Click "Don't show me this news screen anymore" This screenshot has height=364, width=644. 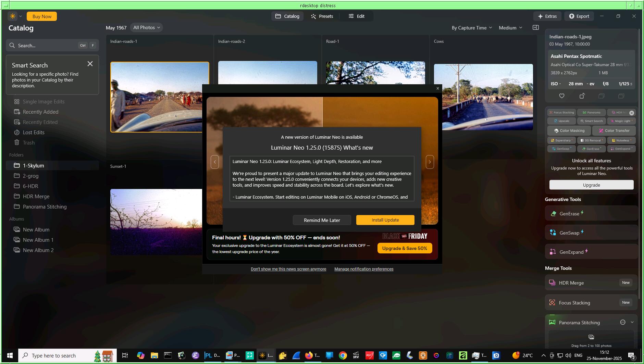(288, 269)
